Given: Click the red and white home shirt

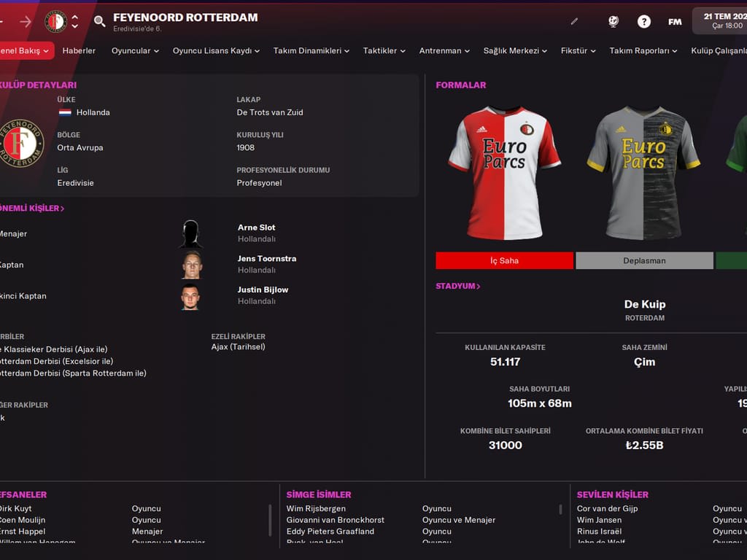Looking at the screenshot, I should click(x=505, y=173).
